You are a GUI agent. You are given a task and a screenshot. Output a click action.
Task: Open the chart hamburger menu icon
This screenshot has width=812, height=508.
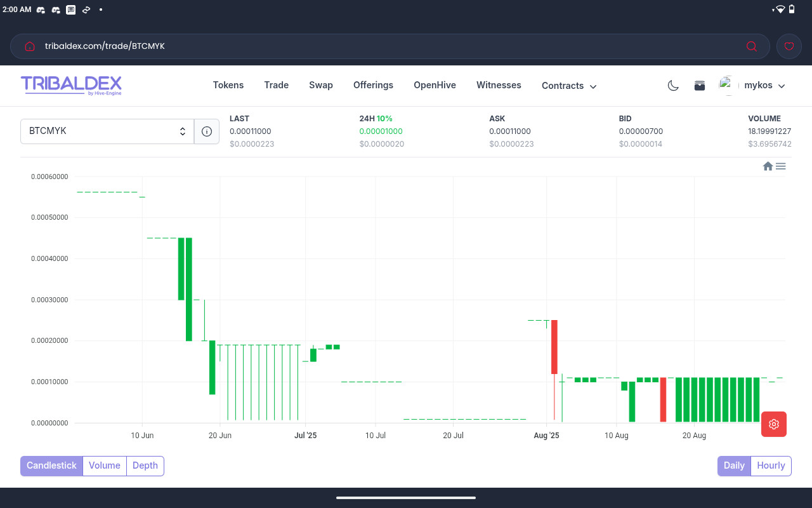coord(781,166)
